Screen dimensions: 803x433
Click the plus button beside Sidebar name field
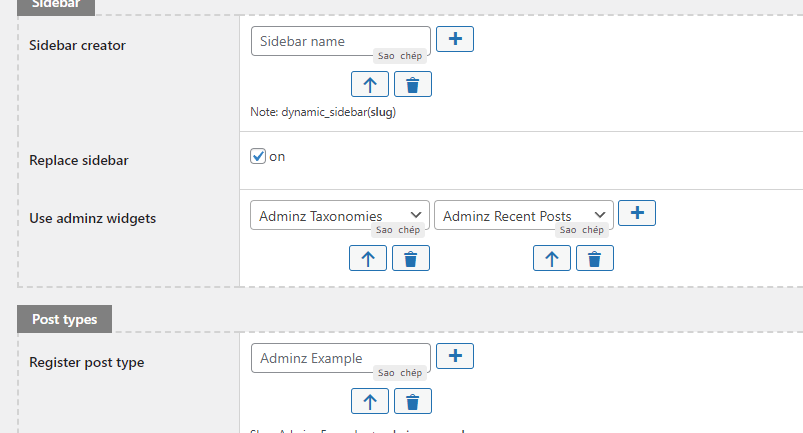pyautogui.click(x=455, y=39)
